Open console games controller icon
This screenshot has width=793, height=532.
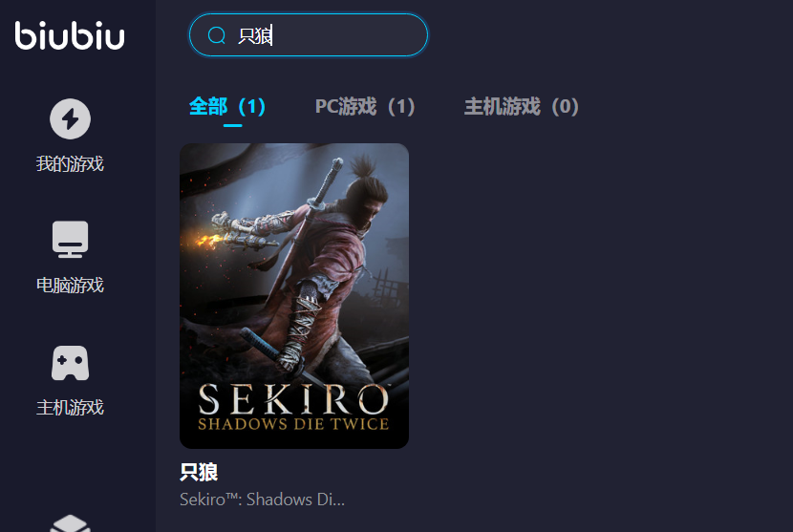pyautogui.click(x=71, y=363)
